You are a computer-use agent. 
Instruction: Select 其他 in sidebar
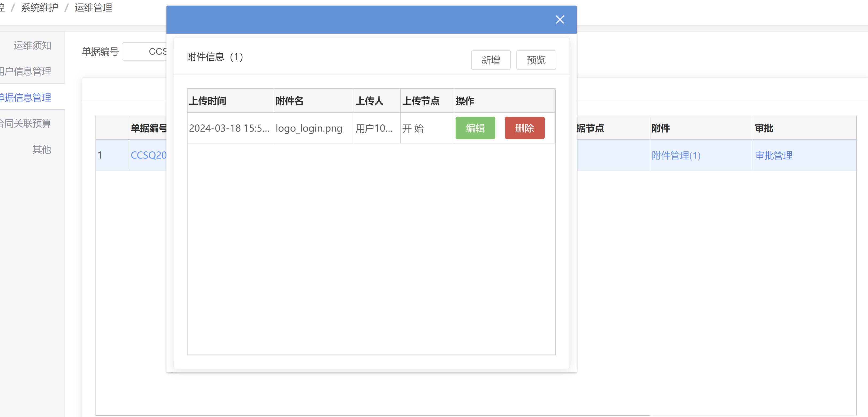click(x=41, y=149)
